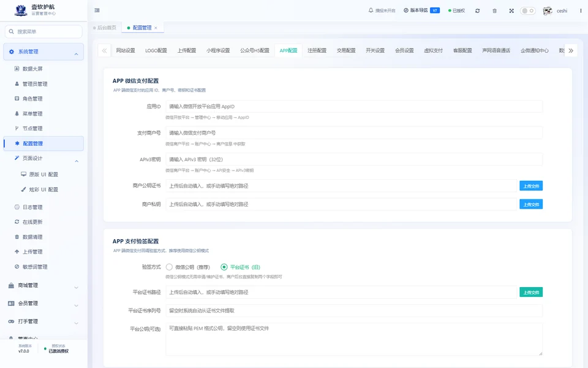Open 炫彩 UI 配置 page
Screen dimensions: 588x368
click(43, 190)
